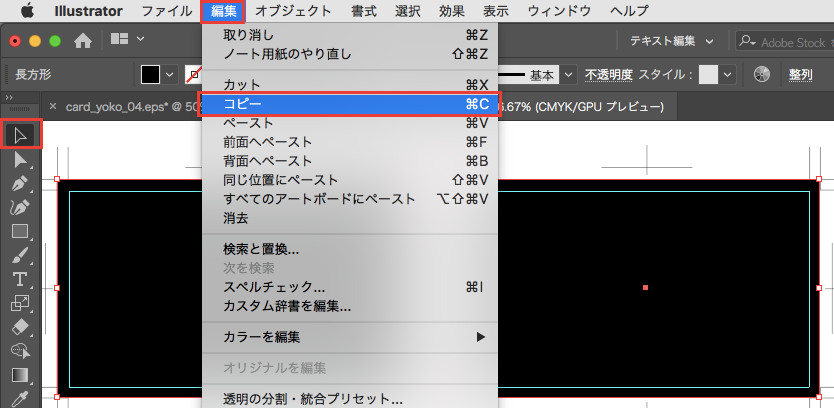Click the Home icon in the top bar

(83, 41)
